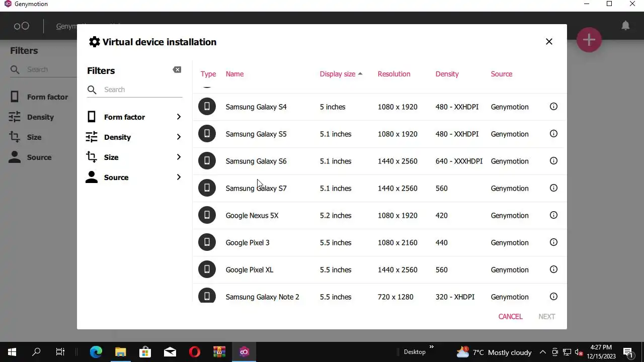Viewport: 644px width, 362px height.
Task: Select the Google Pixel XL name
Action: pyautogui.click(x=249, y=269)
